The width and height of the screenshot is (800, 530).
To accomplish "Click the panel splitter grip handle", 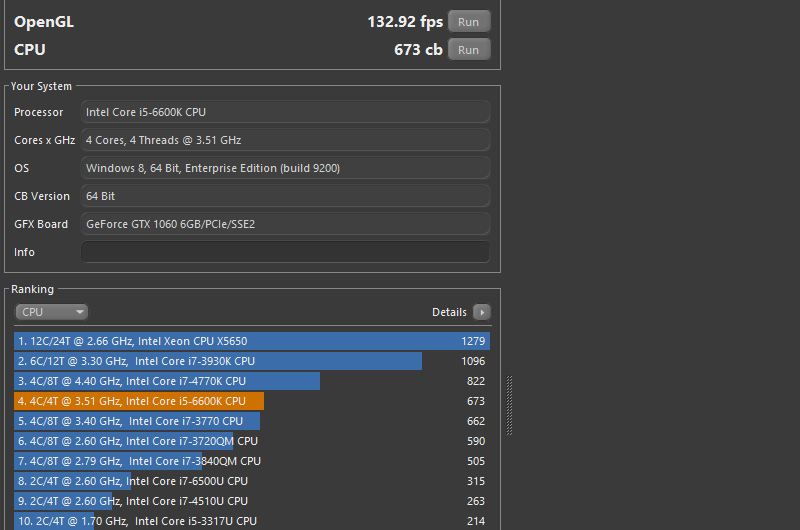I will click(509, 406).
